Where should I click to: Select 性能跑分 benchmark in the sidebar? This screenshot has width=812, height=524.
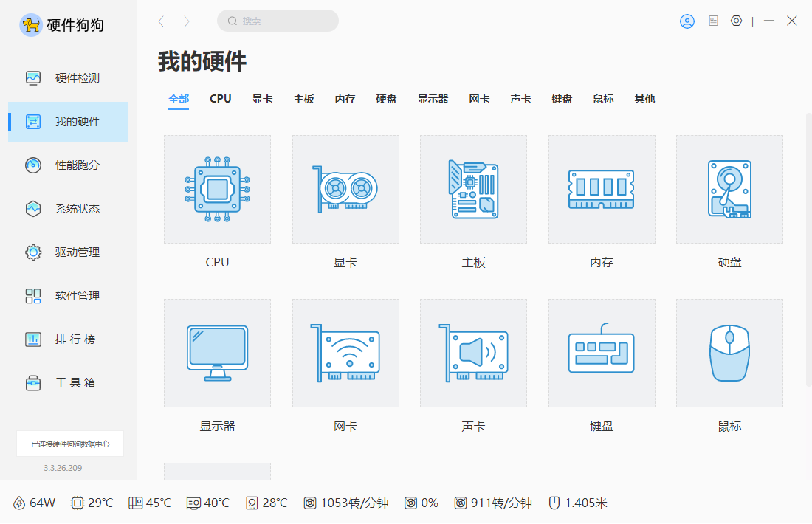[x=68, y=165]
